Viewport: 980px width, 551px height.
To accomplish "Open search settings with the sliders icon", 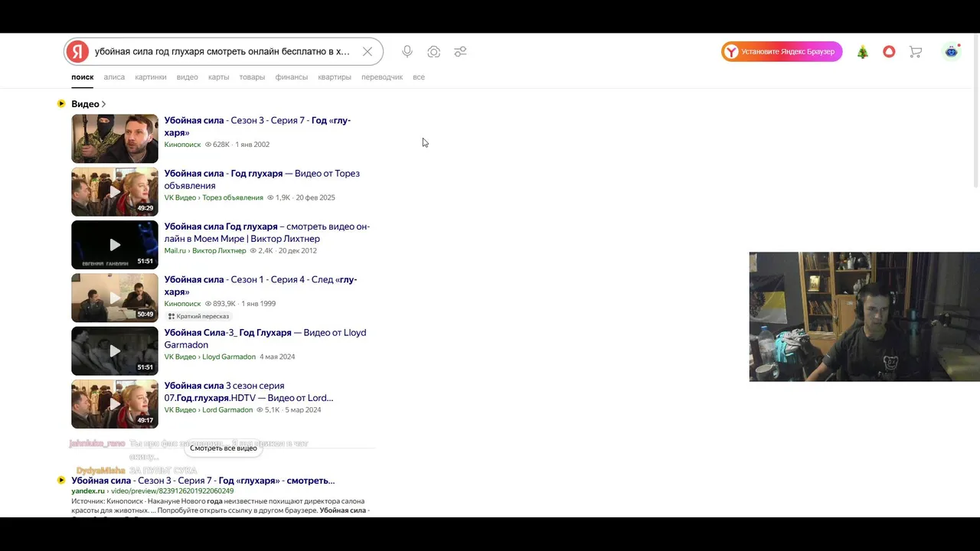I will coord(460,51).
